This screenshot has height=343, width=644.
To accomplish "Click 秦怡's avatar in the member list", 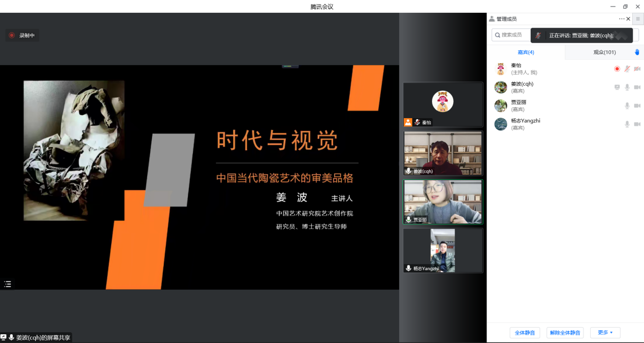I will coord(500,69).
